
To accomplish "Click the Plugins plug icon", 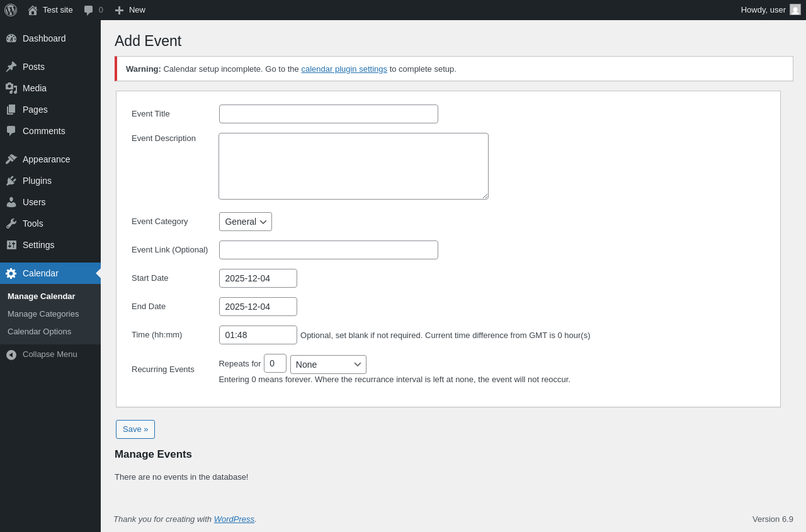I will [x=11, y=181].
